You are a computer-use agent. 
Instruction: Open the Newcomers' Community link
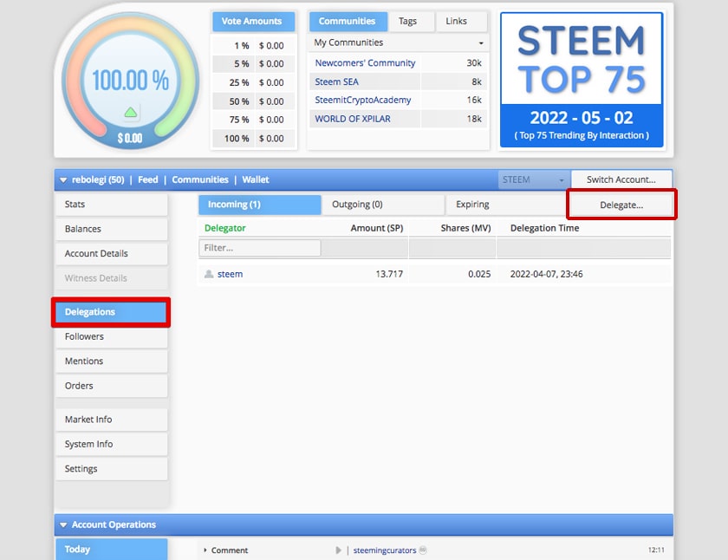pyautogui.click(x=365, y=63)
